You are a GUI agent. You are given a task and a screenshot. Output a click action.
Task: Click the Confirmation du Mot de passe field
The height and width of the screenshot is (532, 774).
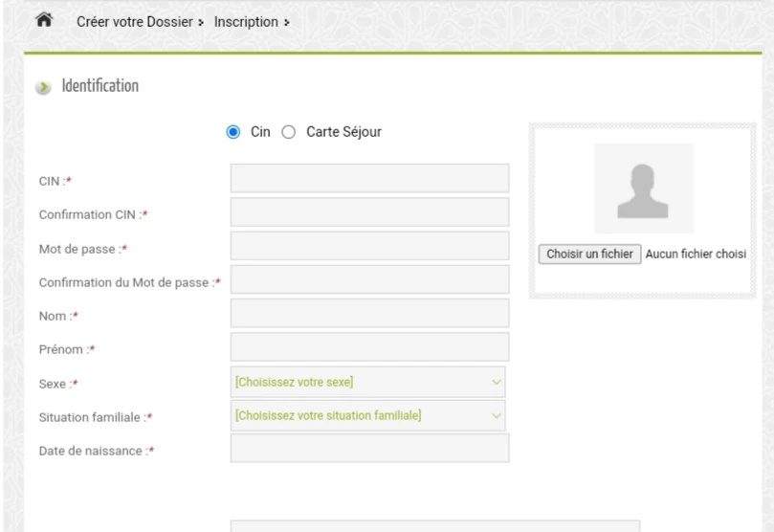pyautogui.click(x=369, y=279)
